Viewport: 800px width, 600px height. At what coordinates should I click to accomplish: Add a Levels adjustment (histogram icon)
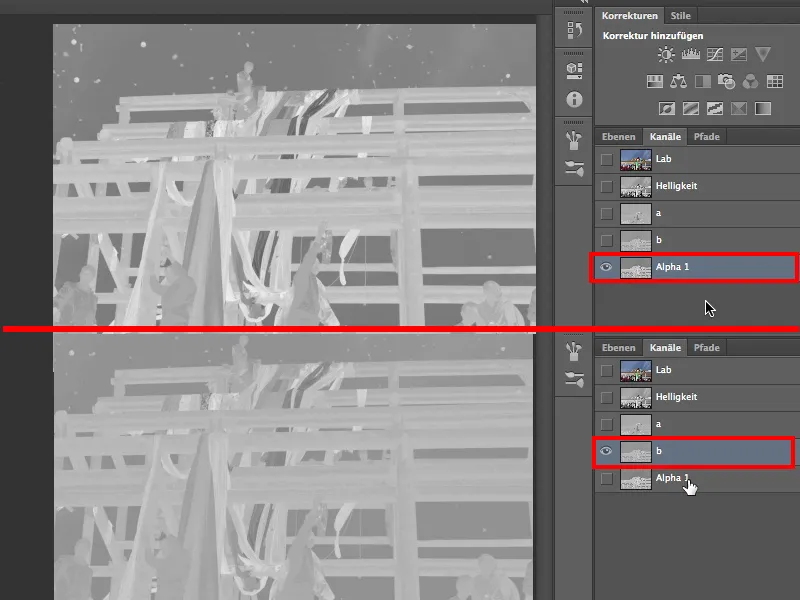coord(690,54)
